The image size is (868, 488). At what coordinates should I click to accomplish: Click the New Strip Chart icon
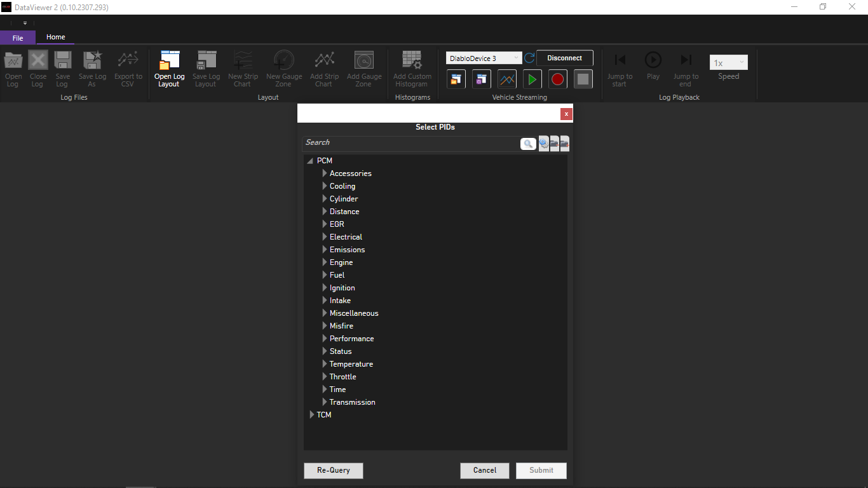click(243, 60)
